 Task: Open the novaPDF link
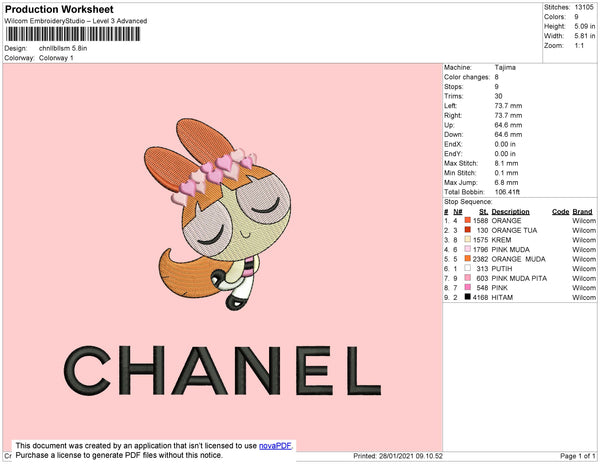(275, 446)
